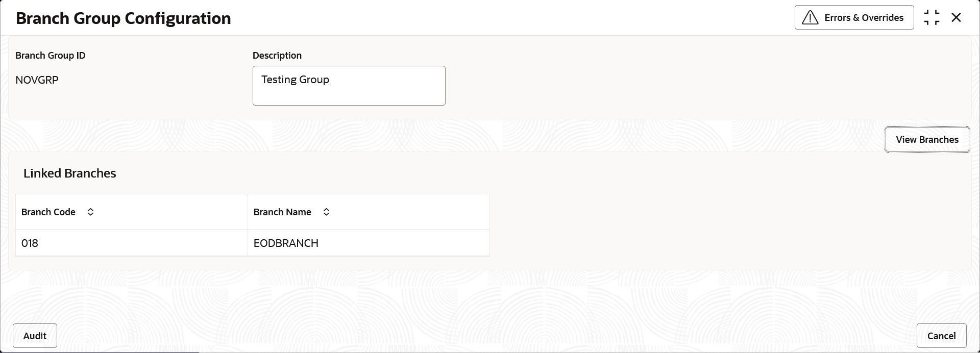The width and height of the screenshot is (980, 353).
Task: Select branch code 018 cell
Action: 132,243
